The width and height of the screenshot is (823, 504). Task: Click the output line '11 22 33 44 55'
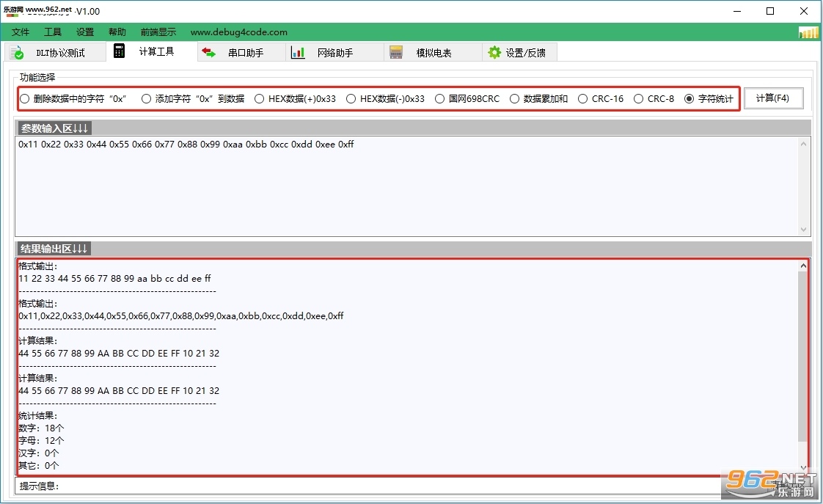(x=114, y=279)
